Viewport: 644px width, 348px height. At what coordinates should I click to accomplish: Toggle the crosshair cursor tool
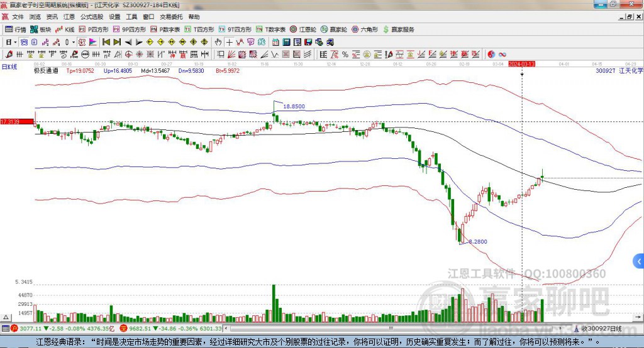tap(229, 42)
